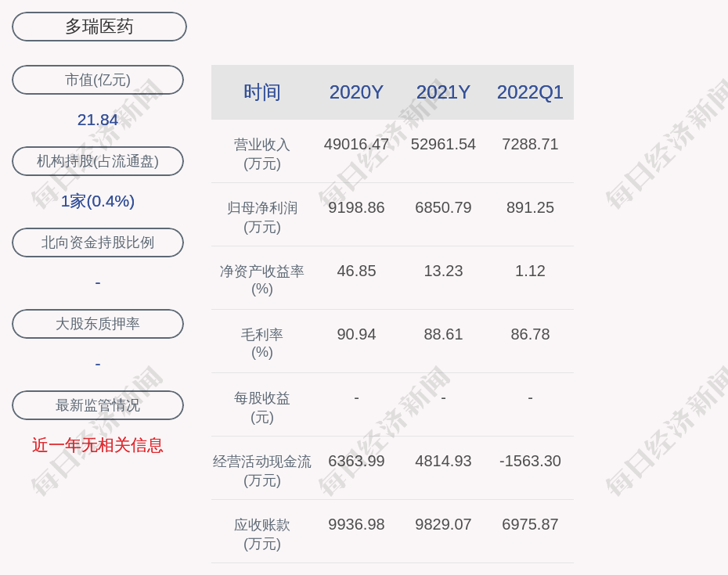Click the 营业收入 (万元) row label
The height and width of the screenshot is (575, 728).
click(x=262, y=153)
